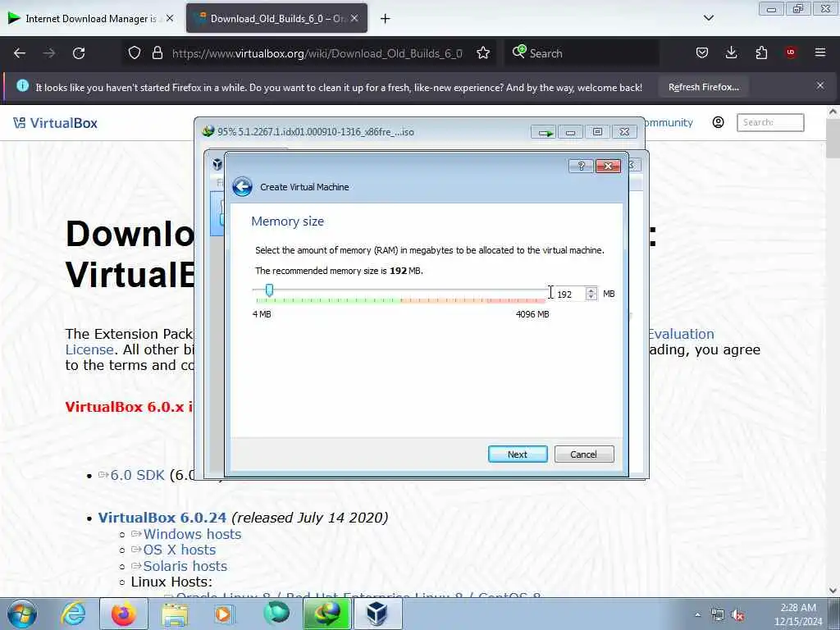Open the 6.0 SDK link

point(137,475)
